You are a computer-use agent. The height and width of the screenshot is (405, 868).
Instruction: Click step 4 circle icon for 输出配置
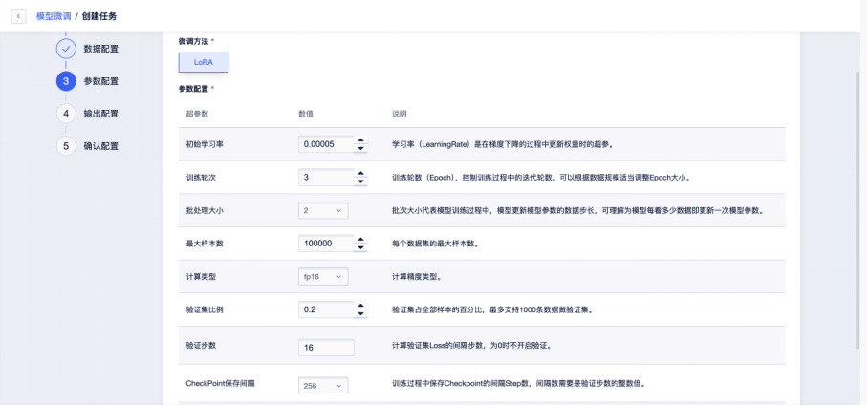click(65, 114)
